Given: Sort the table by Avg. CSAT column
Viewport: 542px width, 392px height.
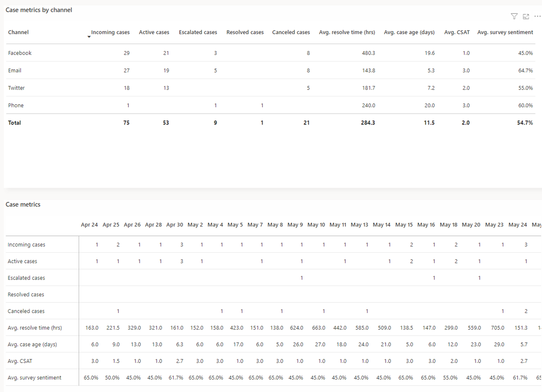Looking at the screenshot, I should click(457, 32).
